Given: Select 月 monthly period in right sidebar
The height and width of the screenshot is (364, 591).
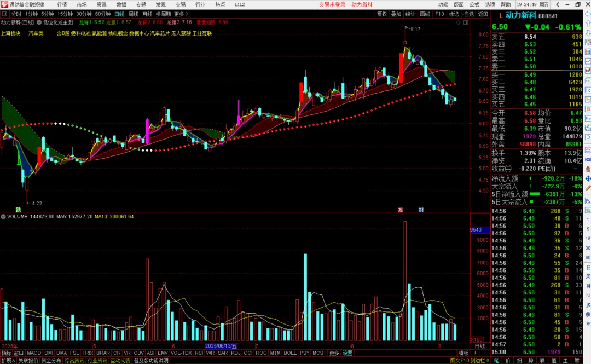Looking at the screenshot, I should 588,286.
